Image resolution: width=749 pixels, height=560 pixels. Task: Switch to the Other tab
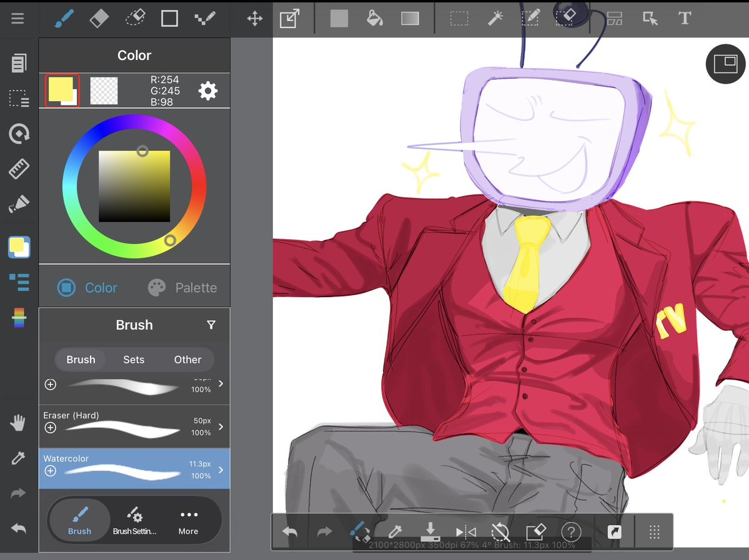pos(187,360)
